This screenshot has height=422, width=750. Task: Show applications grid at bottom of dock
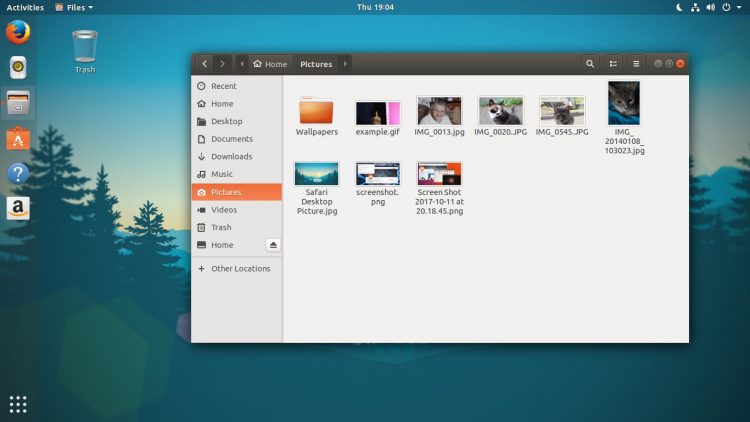[x=18, y=404]
